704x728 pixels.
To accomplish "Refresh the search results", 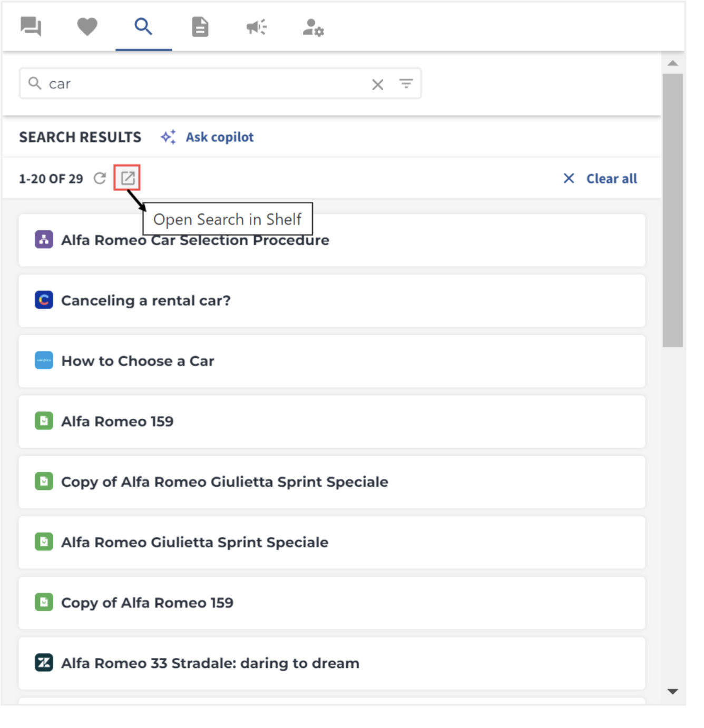I will 100,179.
